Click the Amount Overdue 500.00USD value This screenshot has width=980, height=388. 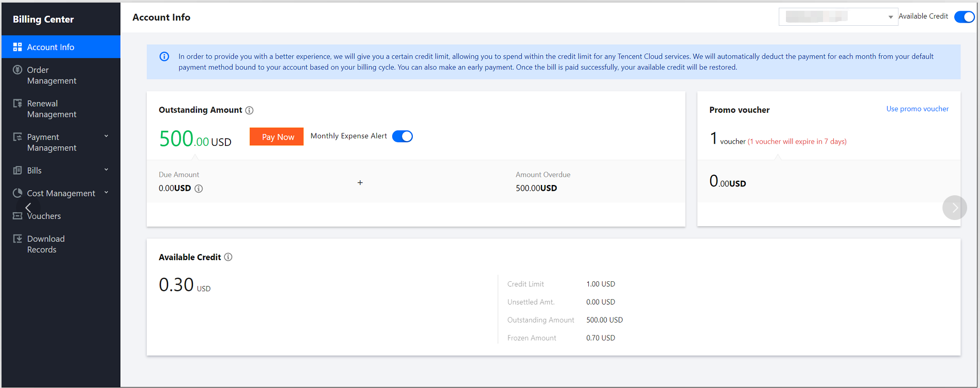click(536, 188)
